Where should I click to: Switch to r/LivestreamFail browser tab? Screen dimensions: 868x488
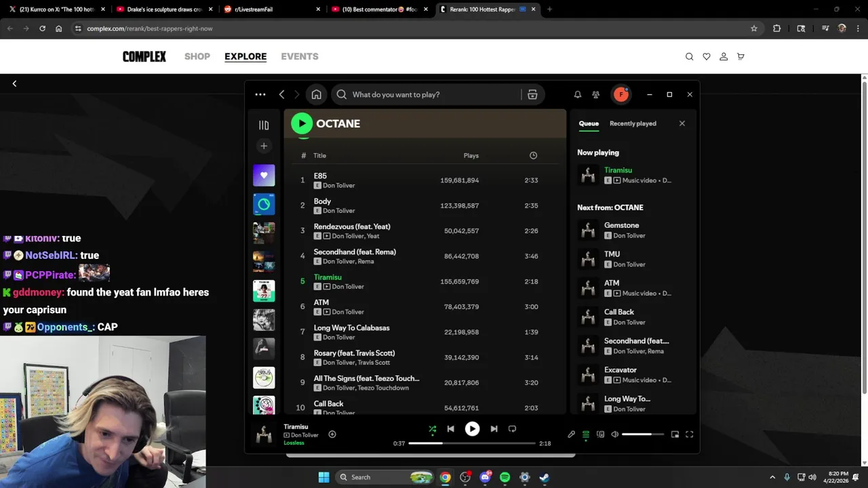[x=271, y=9]
